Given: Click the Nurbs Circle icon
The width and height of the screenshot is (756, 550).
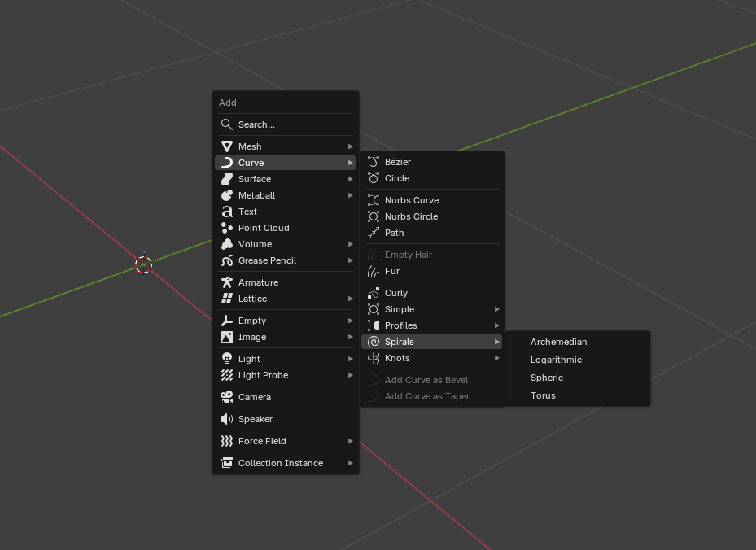Looking at the screenshot, I should (374, 216).
